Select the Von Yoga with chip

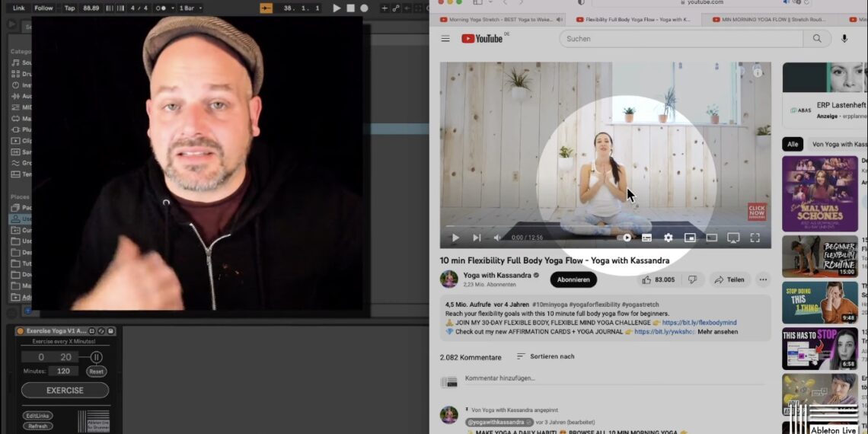point(838,144)
